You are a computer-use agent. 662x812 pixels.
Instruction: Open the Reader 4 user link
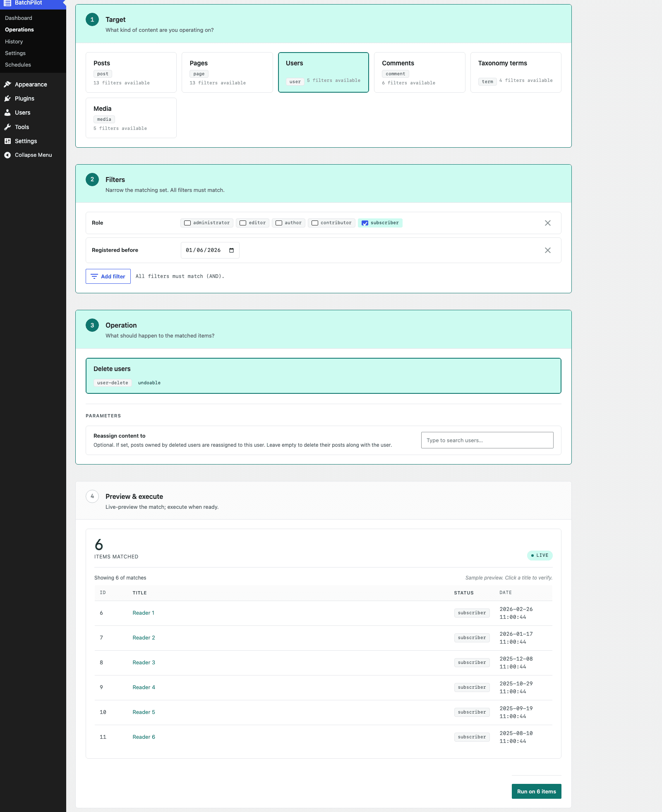(x=144, y=687)
